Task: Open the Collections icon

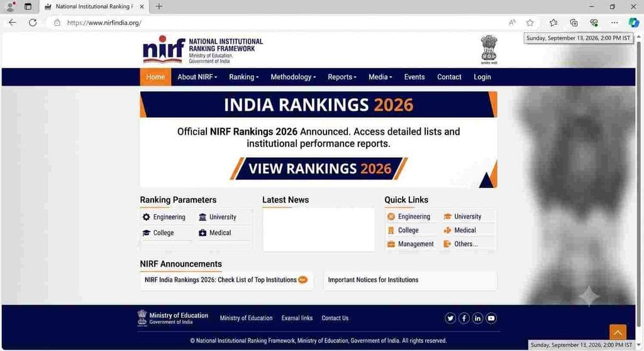Action: click(574, 23)
